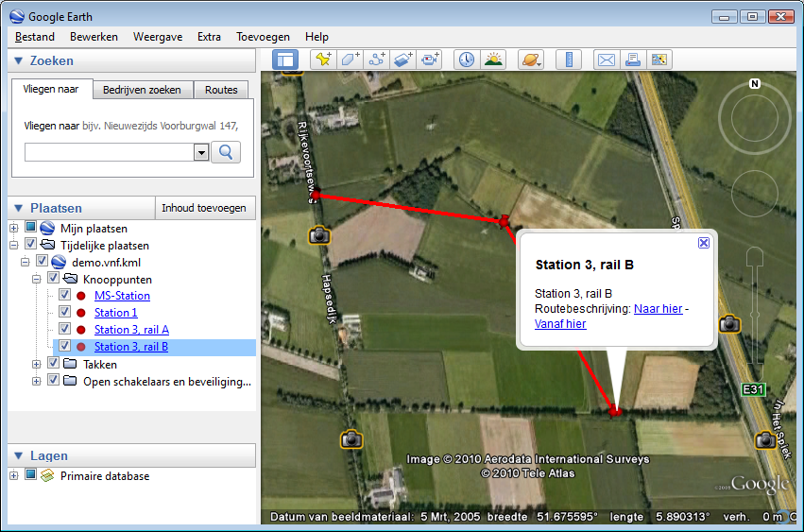This screenshot has height=532, width=804.
Task: Uncheck the Station 1 placemark checkbox
Action: coord(65,313)
